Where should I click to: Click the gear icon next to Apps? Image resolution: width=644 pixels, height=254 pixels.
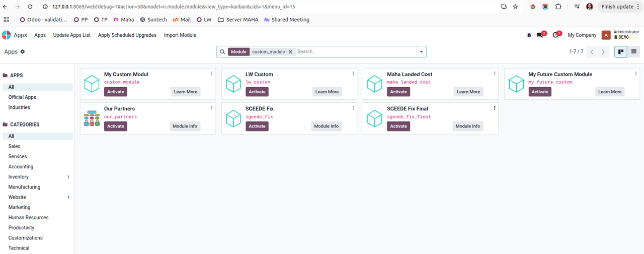[x=23, y=52]
